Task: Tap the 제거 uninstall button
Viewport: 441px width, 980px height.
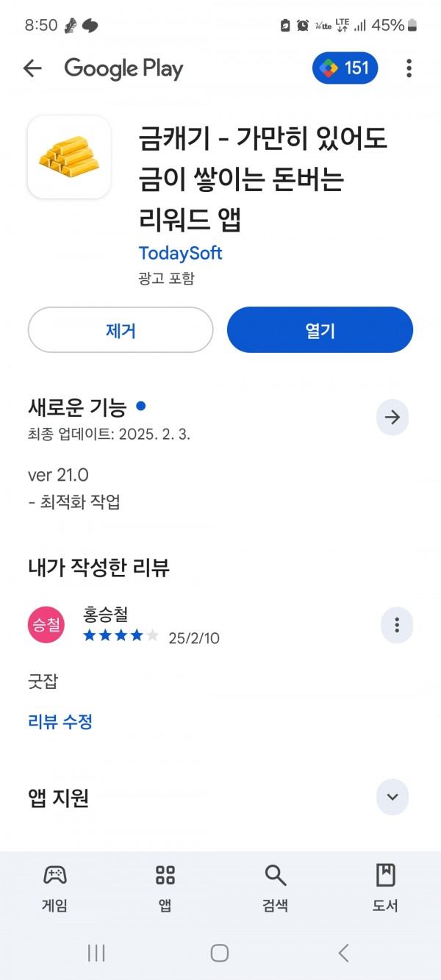Action: [x=121, y=330]
